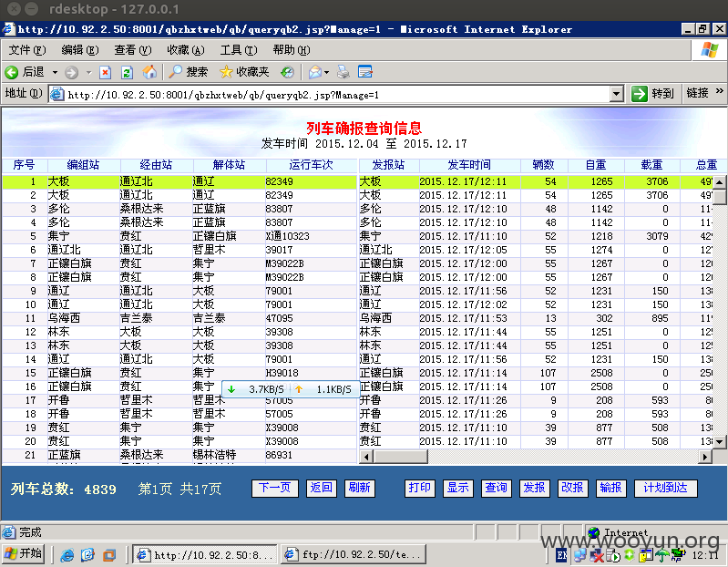728x567 pixels.
Task: Click 打印 print button
Action: [x=420, y=488]
